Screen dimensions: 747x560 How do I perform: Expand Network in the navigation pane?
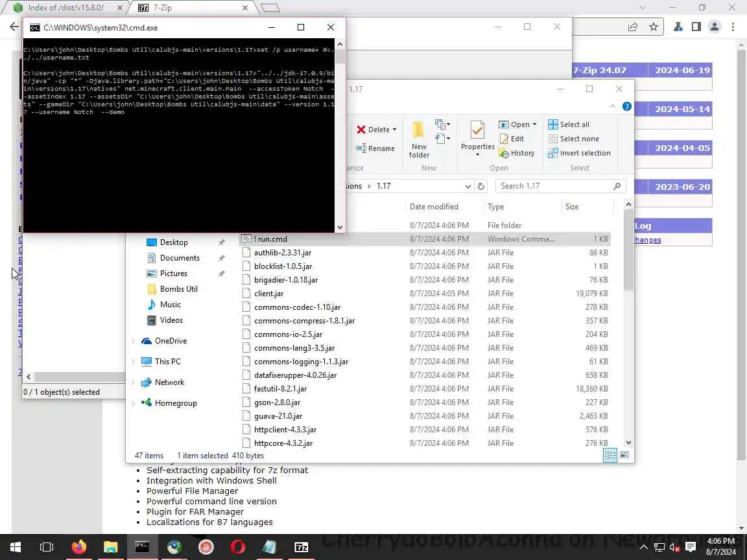click(134, 382)
